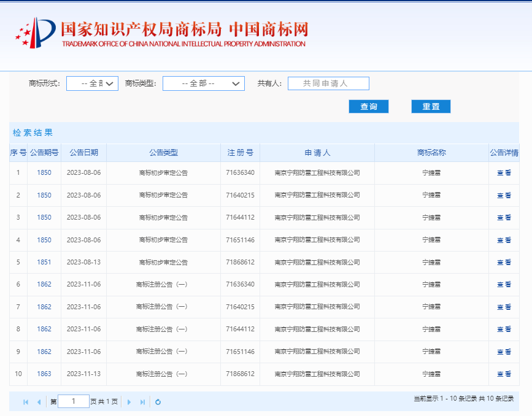Screen dimensions: 532x416
Task: Open issue 1862 link in row 9
Action: coord(44,352)
